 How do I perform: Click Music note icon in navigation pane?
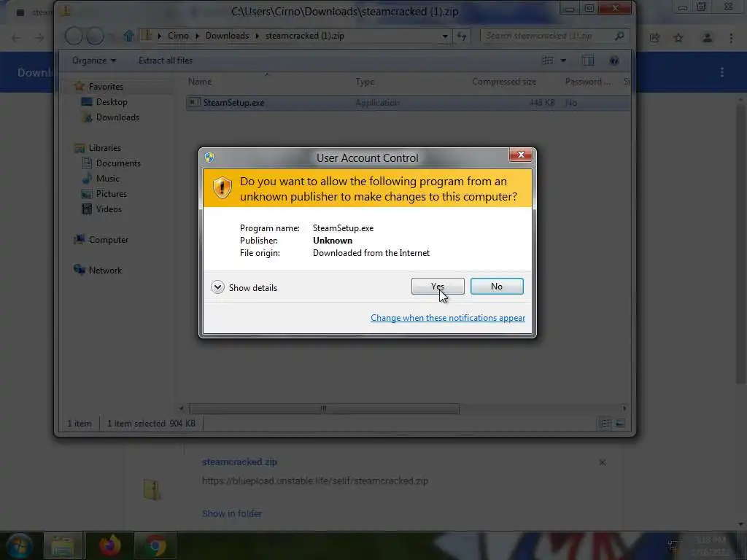point(87,178)
